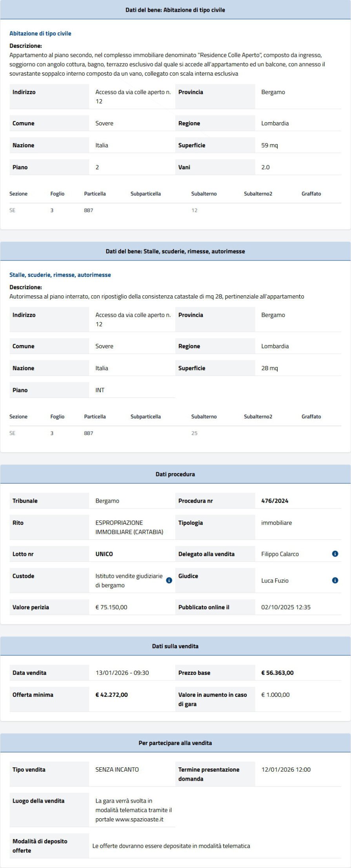Select the Stalle, scuderie, rimesse, autorimesse header
Screen dimensions: 351x868
click(175, 251)
